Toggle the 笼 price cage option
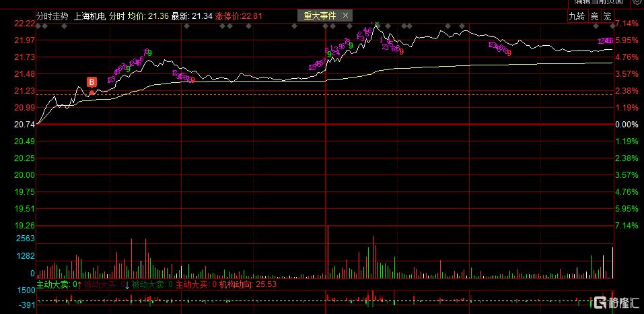The image size is (644, 314). click(608, 16)
